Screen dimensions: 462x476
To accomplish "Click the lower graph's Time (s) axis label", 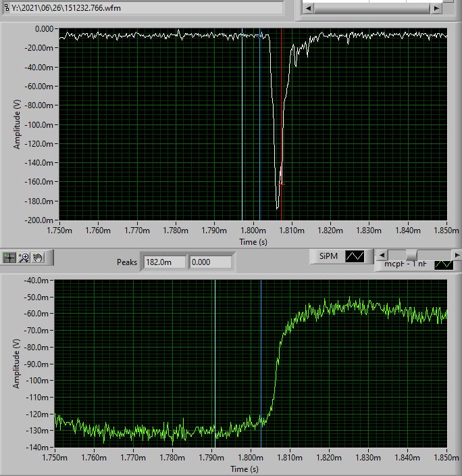I will [x=245, y=469].
